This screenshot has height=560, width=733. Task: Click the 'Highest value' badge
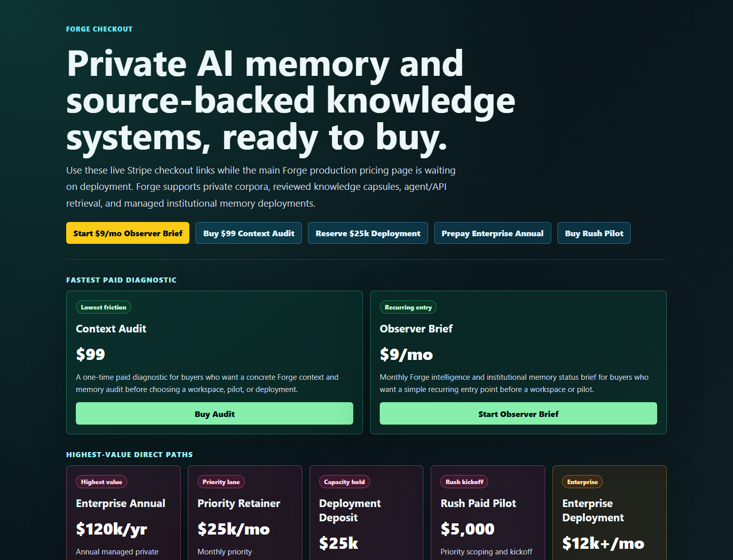pos(101,482)
